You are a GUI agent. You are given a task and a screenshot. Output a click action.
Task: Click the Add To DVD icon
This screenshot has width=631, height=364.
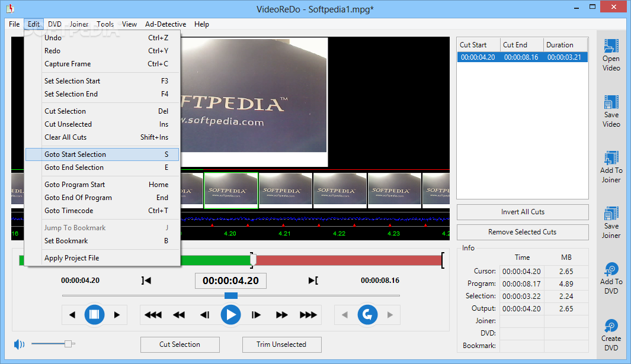pos(611,269)
